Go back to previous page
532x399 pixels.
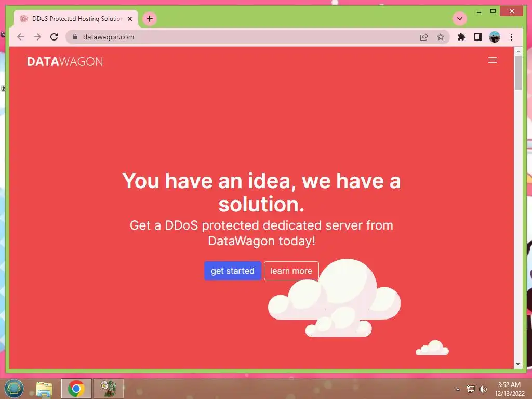(21, 37)
